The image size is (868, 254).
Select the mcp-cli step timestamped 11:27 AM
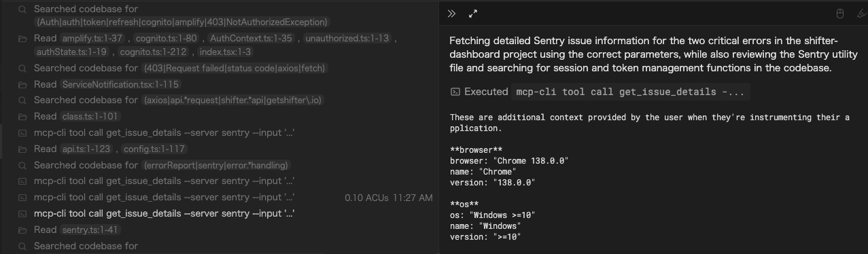224,198
